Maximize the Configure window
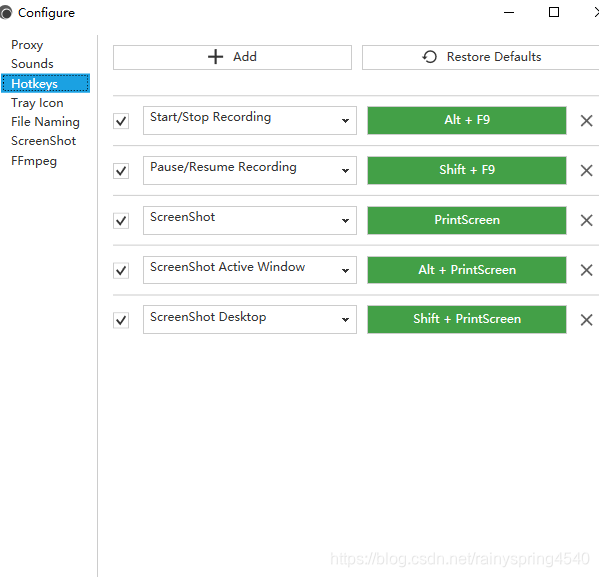Viewport: 599px width, 577px height. coord(554,13)
